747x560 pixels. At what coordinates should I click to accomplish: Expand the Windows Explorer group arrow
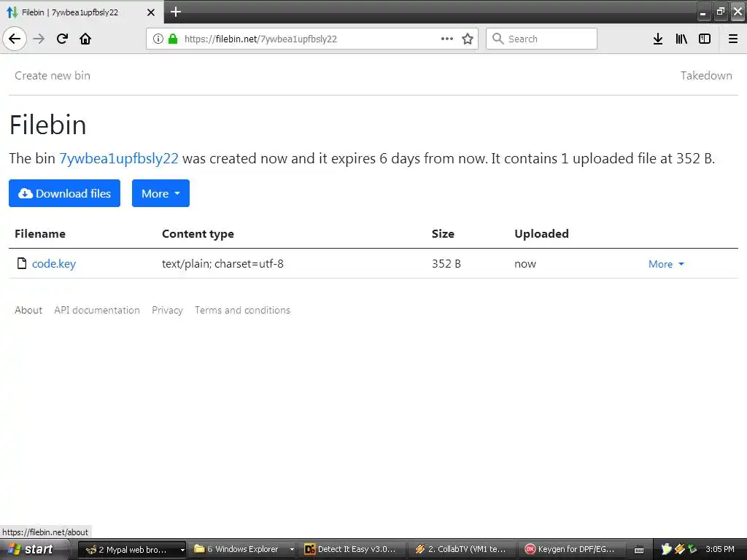point(292,550)
